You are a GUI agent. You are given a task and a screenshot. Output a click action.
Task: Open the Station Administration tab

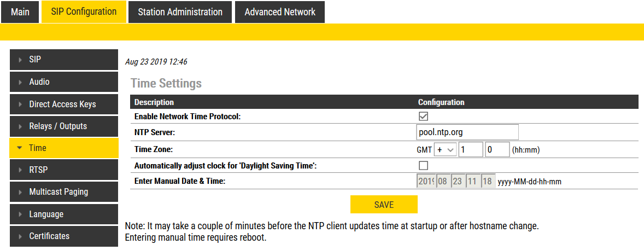(x=180, y=12)
